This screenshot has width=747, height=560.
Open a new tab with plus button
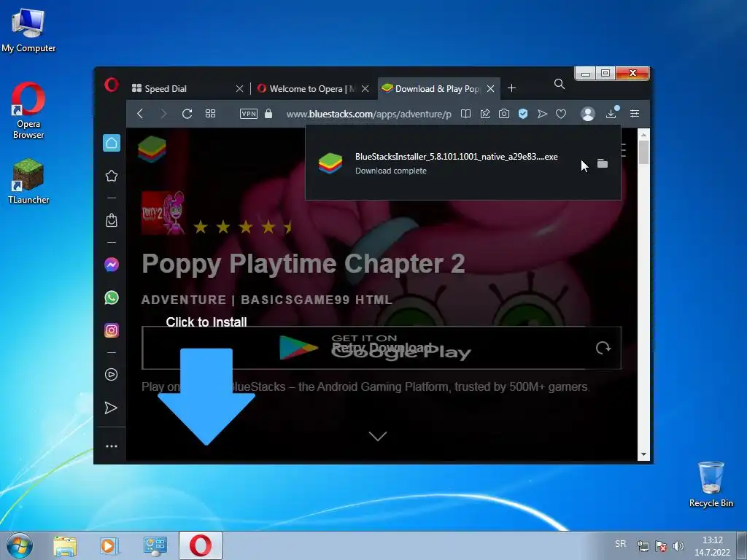click(x=511, y=88)
